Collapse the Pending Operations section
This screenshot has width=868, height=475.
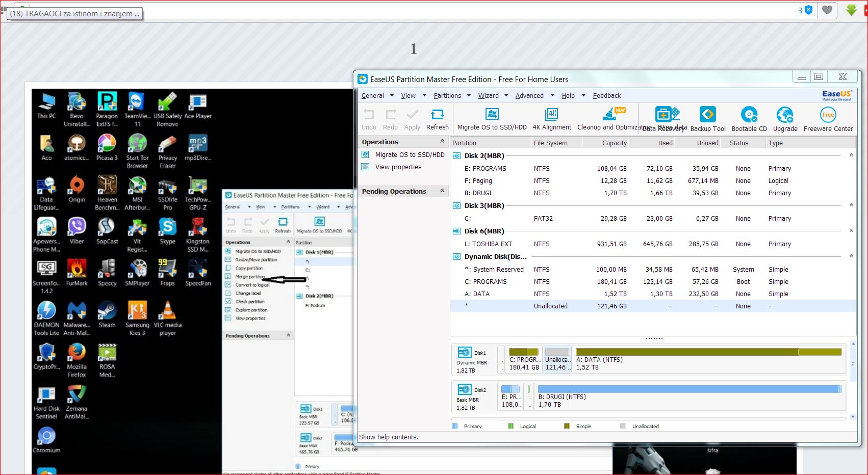(x=442, y=191)
